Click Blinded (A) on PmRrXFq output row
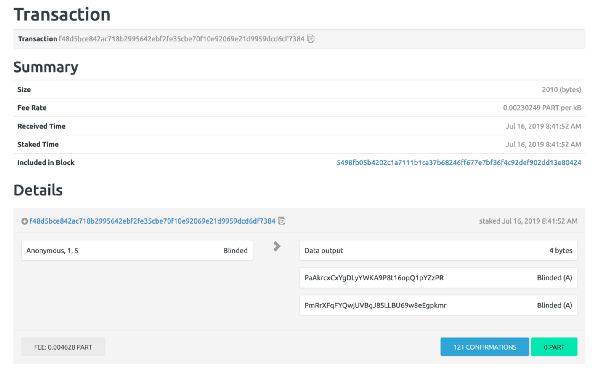Screen dimensions: 600x371 [554, 305]
